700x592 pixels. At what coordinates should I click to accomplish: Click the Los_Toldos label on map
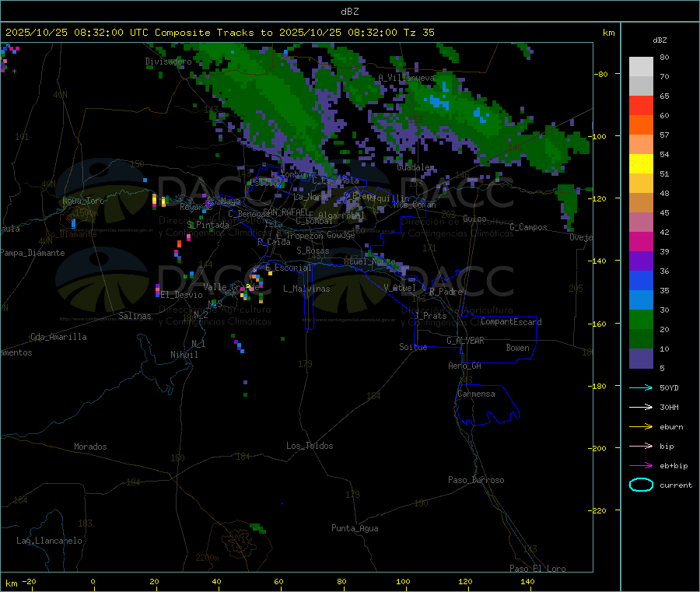pos(310,446)
